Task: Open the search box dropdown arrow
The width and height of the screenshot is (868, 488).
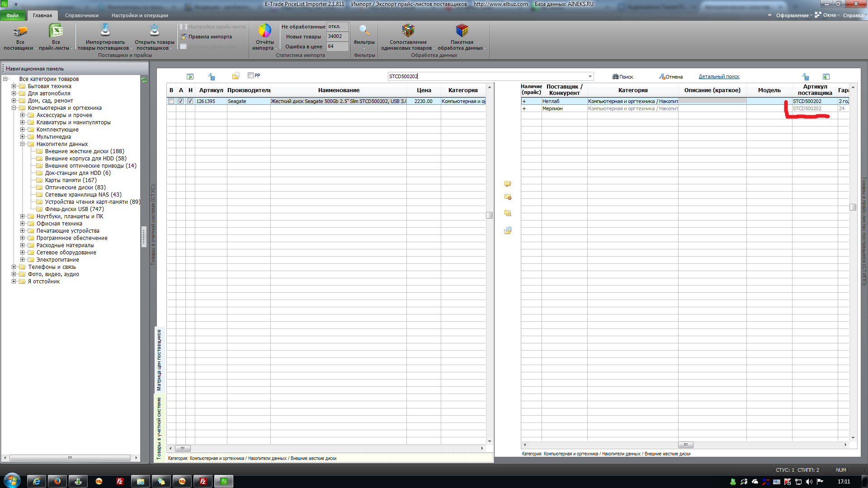Action: [x=590, y=76]
